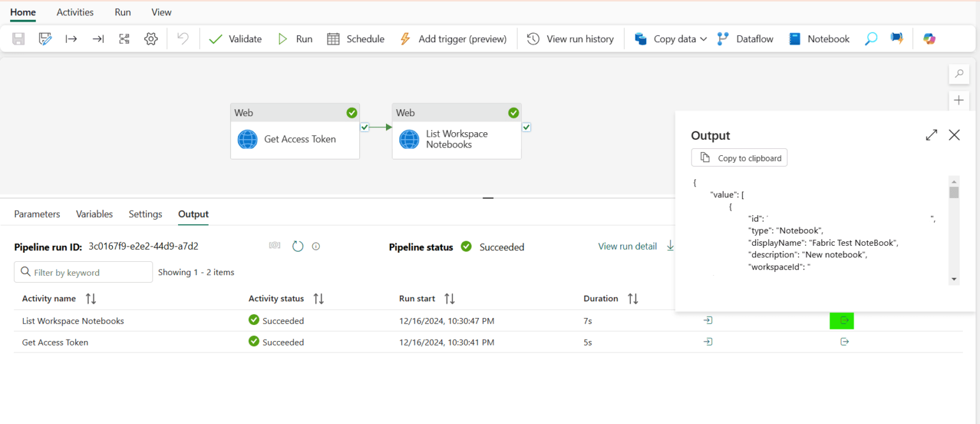Image resolution: width=980 pixels, height=424 pixels.
Task: View output of Get Access Token row
Action: [x=845, y=342]
